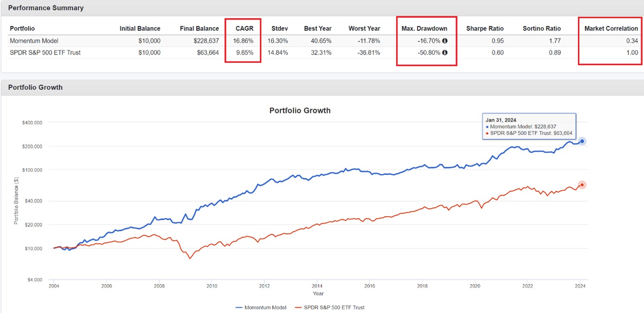Select the Sharpe Ratio column header

point(485,28)
